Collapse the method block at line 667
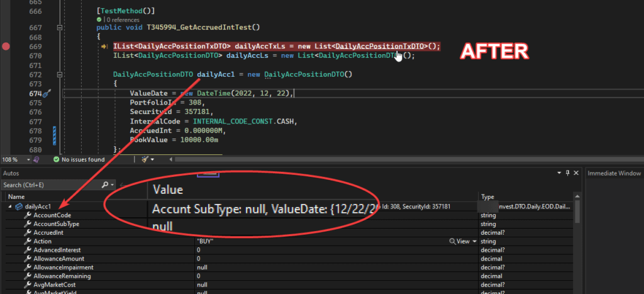Viewport: 644px width, 294px height. (x=60, y=28)
